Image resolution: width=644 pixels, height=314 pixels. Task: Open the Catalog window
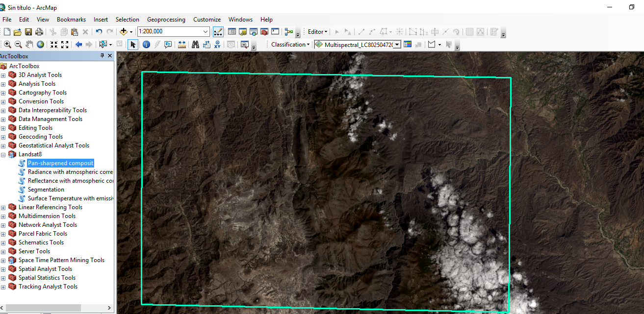[x=243, y=32]
